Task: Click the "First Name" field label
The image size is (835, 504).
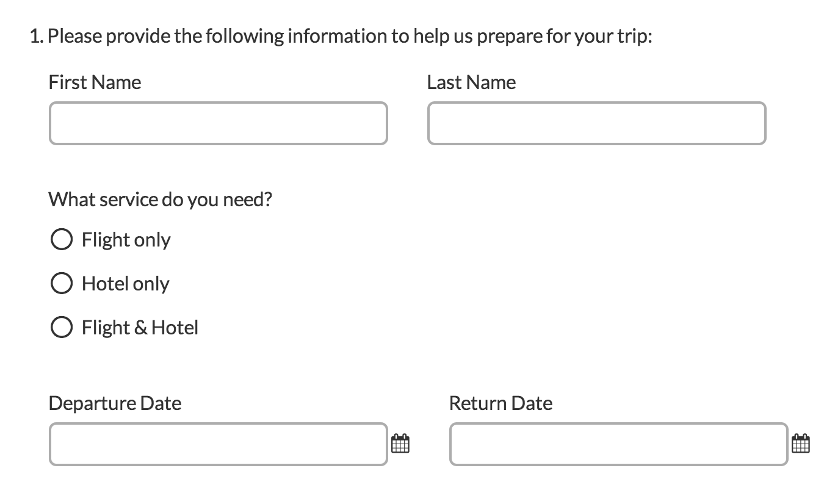Action: point(95,82)
